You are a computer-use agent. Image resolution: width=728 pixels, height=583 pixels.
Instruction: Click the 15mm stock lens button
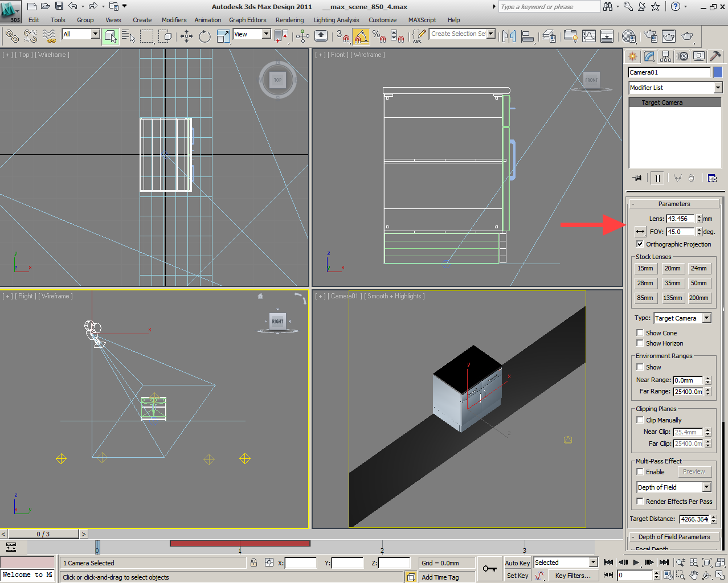[x=645, y=268]
